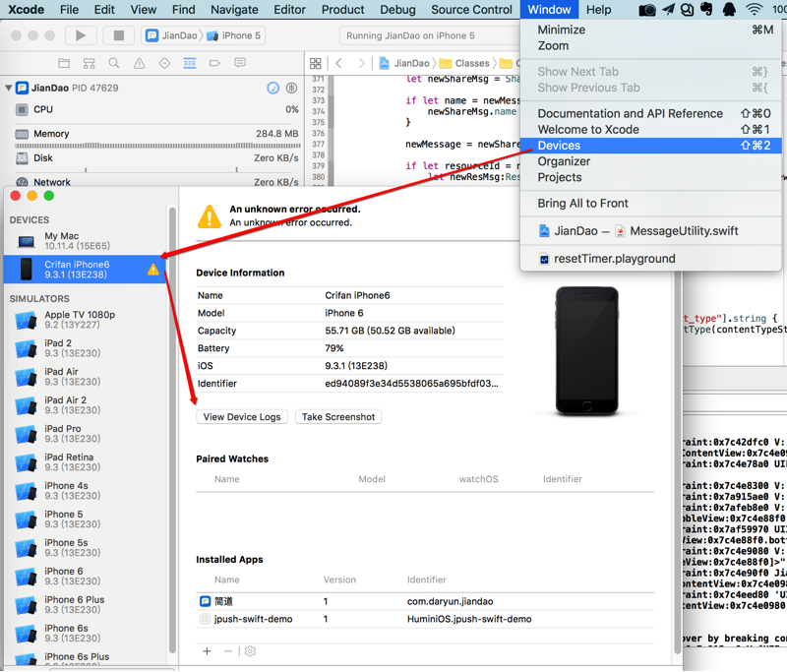
Task: Select Apple TV 1080p simulator
Action: [86, 320]
